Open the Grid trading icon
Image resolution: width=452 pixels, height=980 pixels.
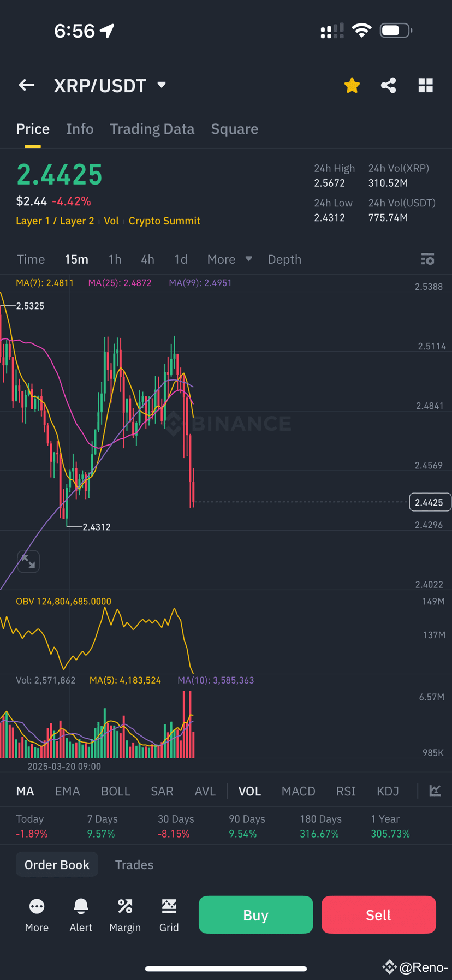(169, 916)
